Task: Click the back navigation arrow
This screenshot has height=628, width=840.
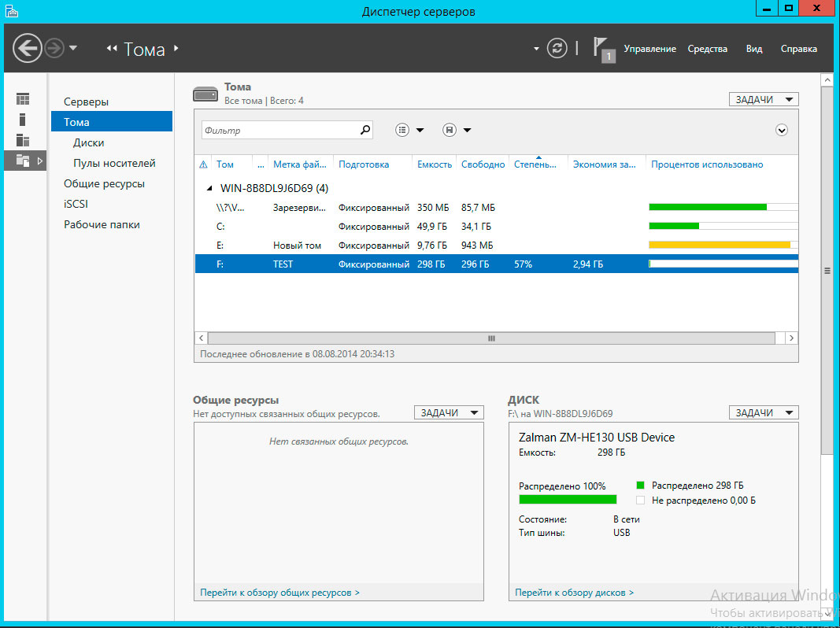Action: [27, 49]
